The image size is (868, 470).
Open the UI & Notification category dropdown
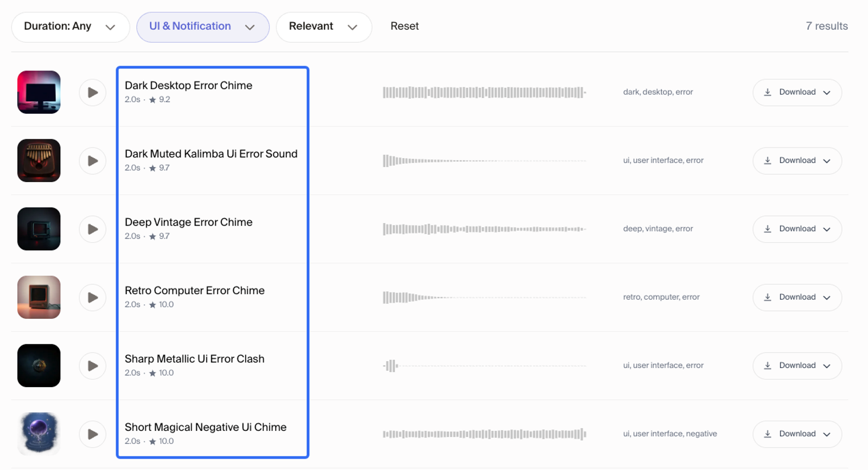(203, 27)
